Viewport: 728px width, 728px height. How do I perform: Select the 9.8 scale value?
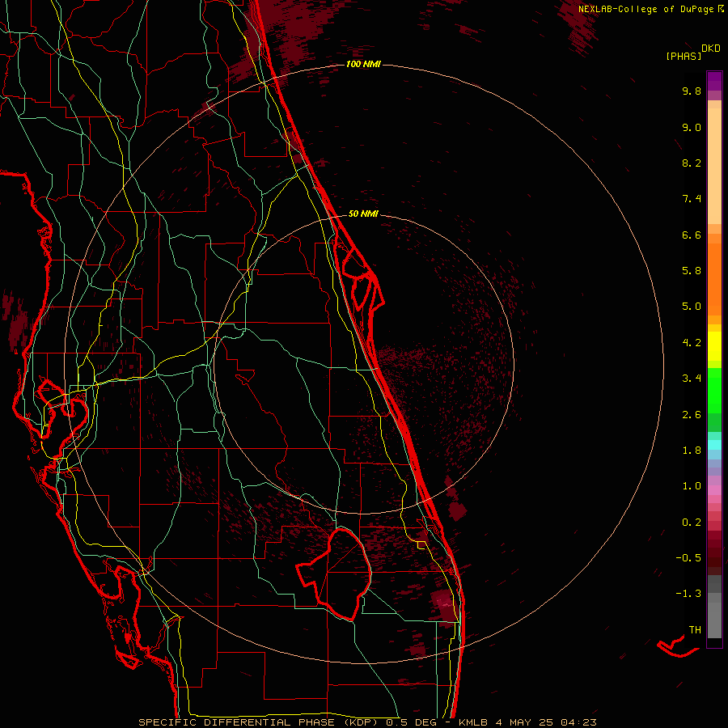coord(692,91)
